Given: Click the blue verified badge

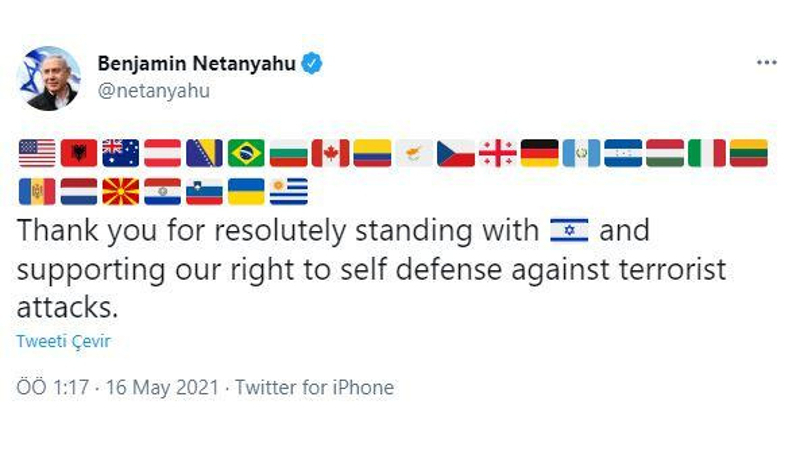Looking at the screenshot, I should pyautogui.click(x=312, y=64).
